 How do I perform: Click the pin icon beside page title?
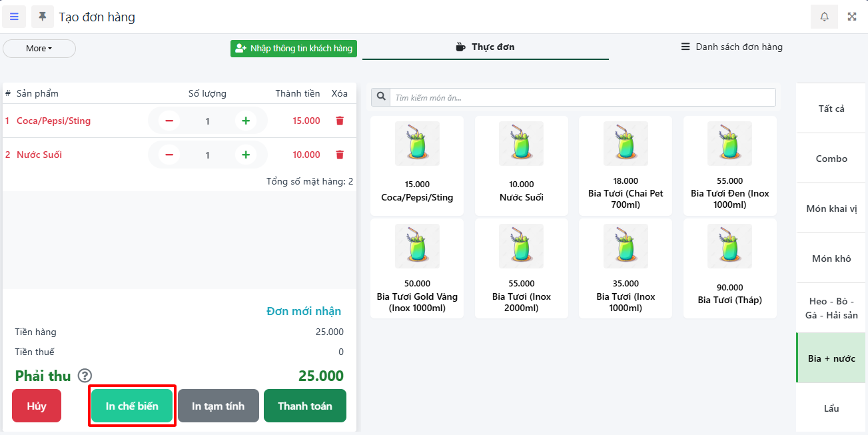coord(43,17)
